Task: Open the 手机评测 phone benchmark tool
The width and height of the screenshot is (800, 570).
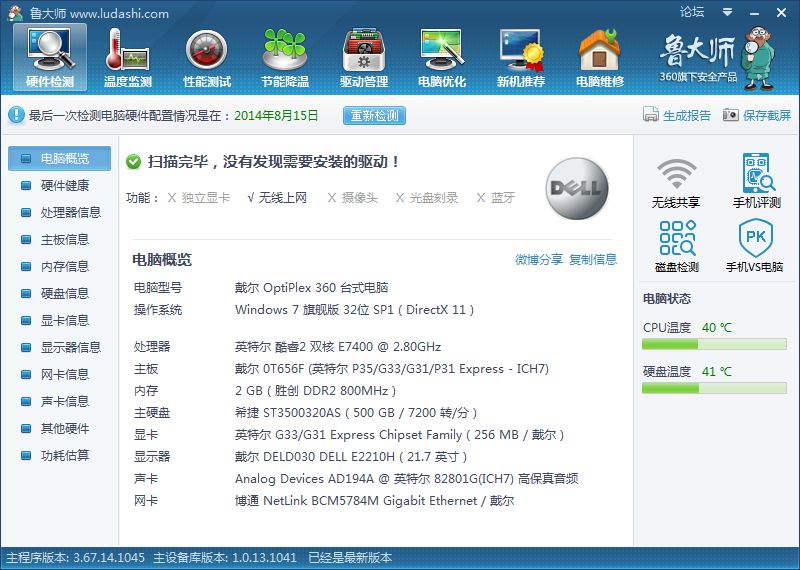Action: (x=757, y=182)
